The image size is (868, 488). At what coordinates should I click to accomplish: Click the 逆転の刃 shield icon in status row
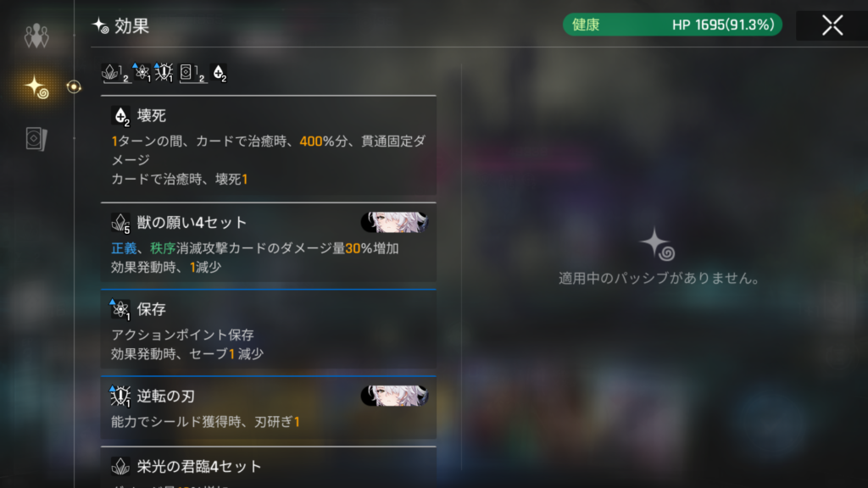[164, 73]
